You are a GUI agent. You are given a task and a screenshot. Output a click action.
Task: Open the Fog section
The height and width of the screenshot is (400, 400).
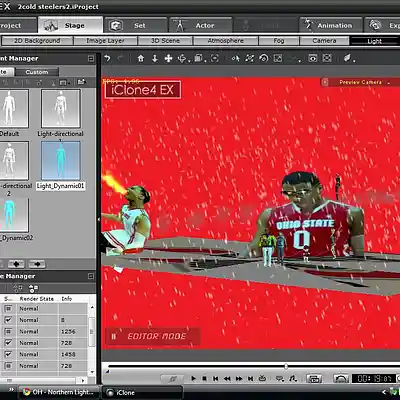pos(279,41)
